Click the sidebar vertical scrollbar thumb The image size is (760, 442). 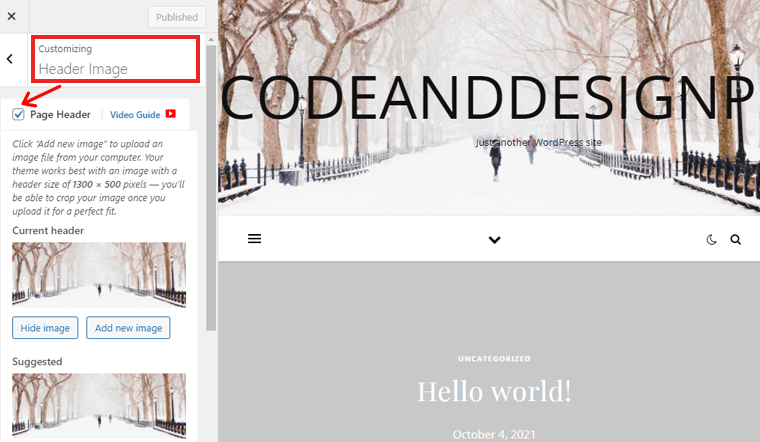coord(211,188)
